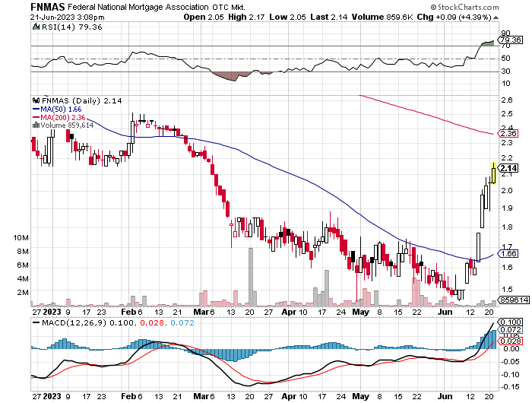The image size is (532, 403).
Task: Click the StockCharts.com copyright text
Action: pos(465,7)
